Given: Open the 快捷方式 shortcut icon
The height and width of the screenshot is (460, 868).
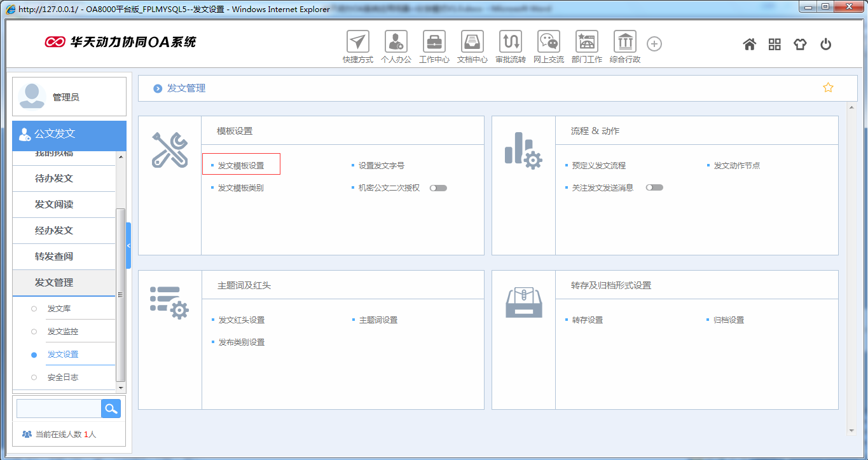Looking at the screenshot, I should coord(357,43).
